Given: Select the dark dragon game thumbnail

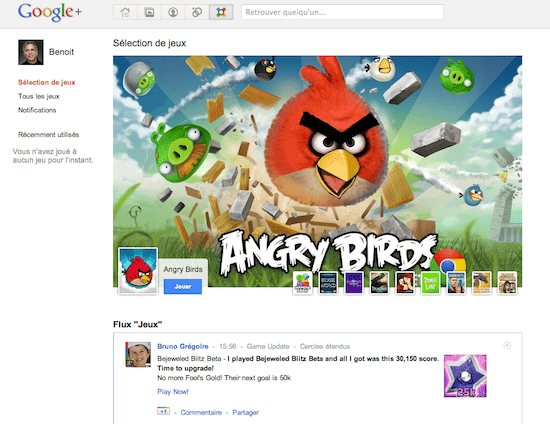Looking at the screenshot, I should [380, 283].
